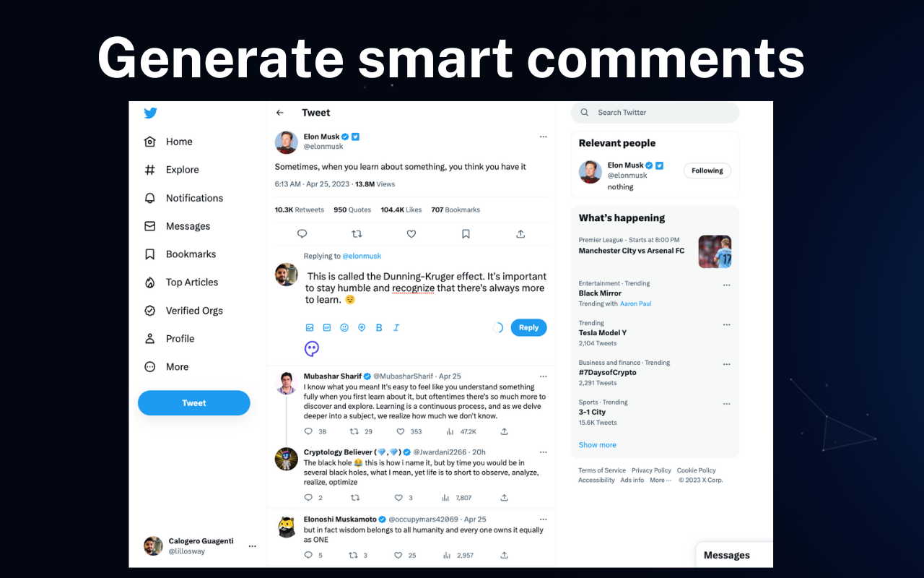Open options menu on Mubashar Sharif's reply
The width and height of the screenshot is (924, 578).
543,376
